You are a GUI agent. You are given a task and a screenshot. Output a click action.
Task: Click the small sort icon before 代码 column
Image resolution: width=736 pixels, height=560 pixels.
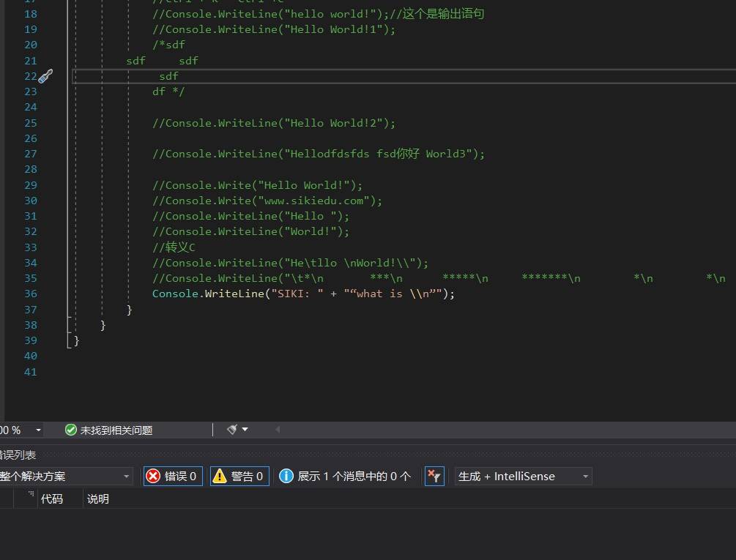click(31, 493)
